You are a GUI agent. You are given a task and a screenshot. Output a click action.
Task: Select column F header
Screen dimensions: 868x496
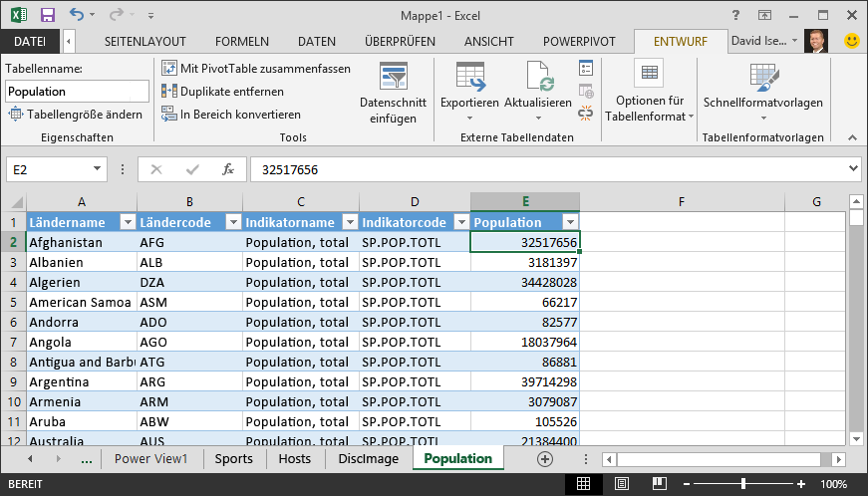[682, 202]
